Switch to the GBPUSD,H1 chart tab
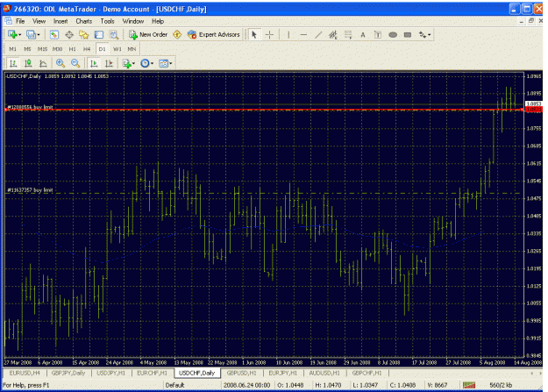 pos(241,373)
